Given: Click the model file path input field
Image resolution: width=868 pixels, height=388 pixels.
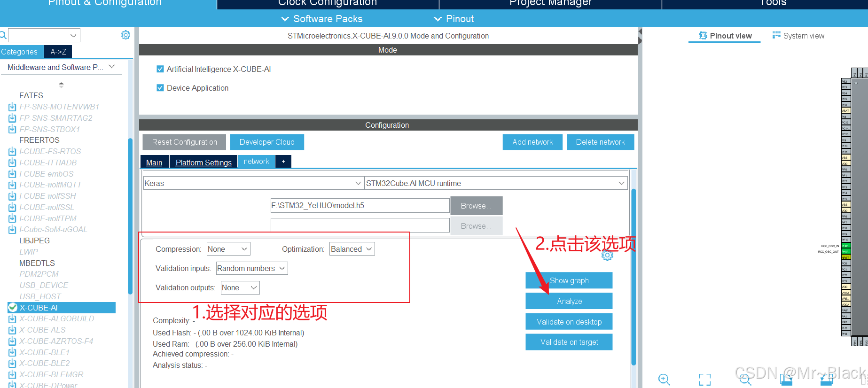Looking at the screenshot, I should click(360, 205).
